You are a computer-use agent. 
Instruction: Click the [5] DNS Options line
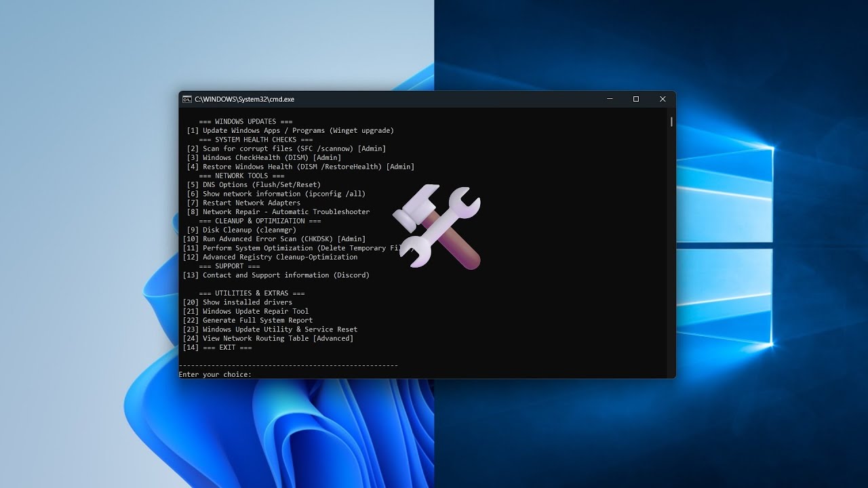coord(254,184)
